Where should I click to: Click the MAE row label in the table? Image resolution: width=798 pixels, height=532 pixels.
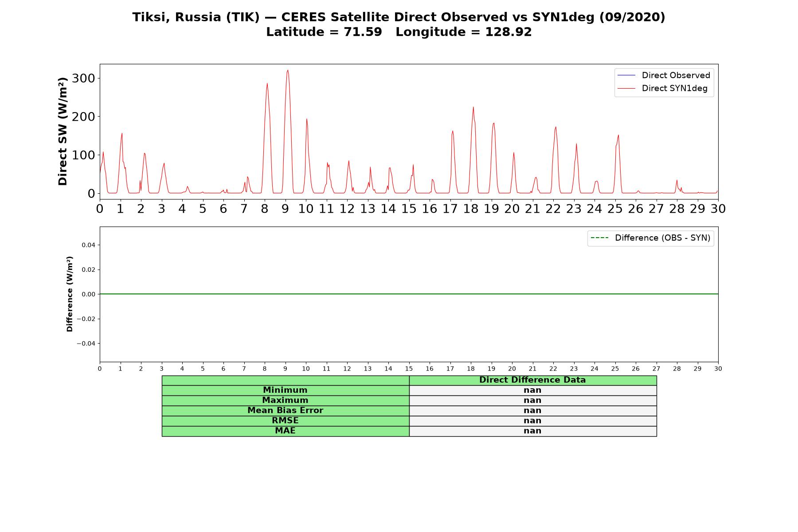click(x=285, y=431)
